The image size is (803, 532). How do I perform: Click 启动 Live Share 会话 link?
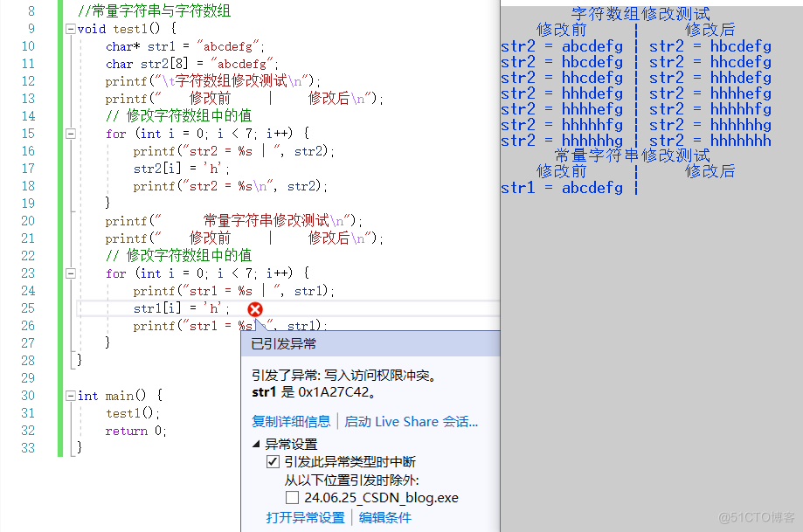(x=412, y=421)
